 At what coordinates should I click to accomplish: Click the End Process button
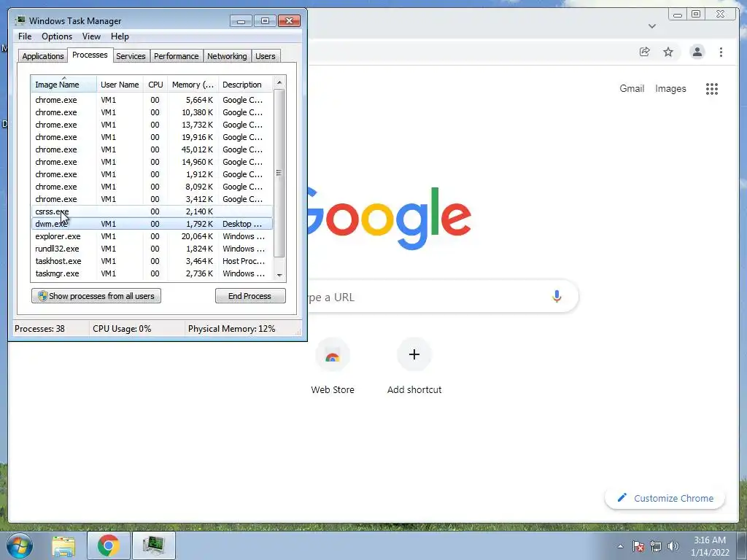pyautogui.click(x=250, y=296)
